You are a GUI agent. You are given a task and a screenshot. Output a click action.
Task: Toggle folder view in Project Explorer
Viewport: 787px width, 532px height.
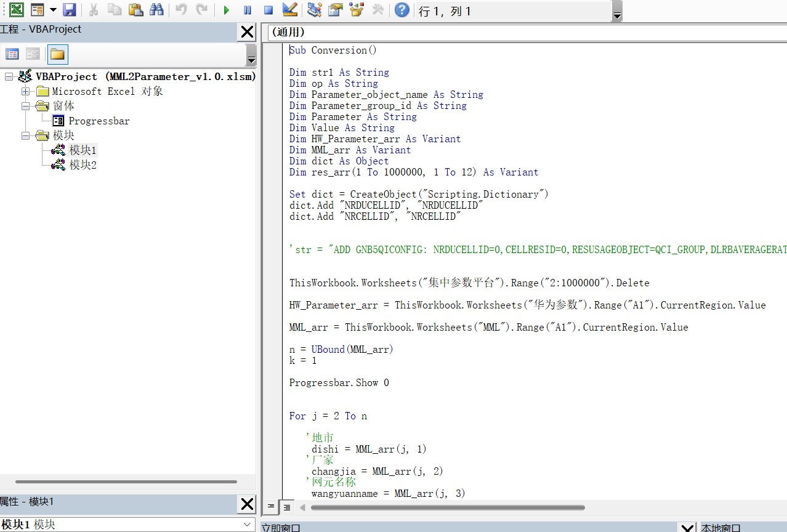(57, 54)
